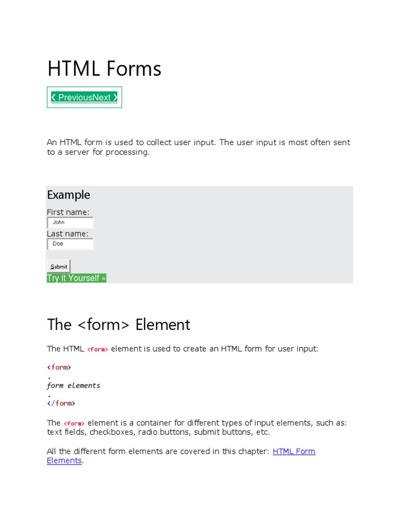Click the Example box heading

click(69, 195)
